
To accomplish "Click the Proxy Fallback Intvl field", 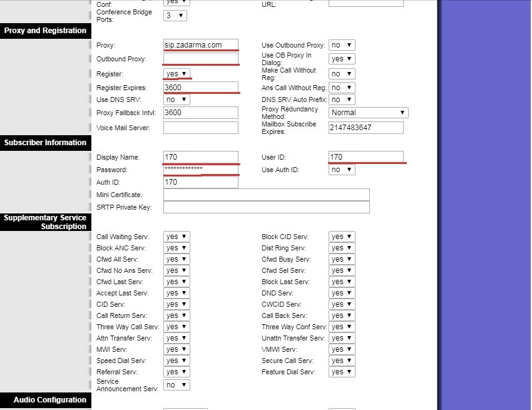I will (x=201, y=113).
